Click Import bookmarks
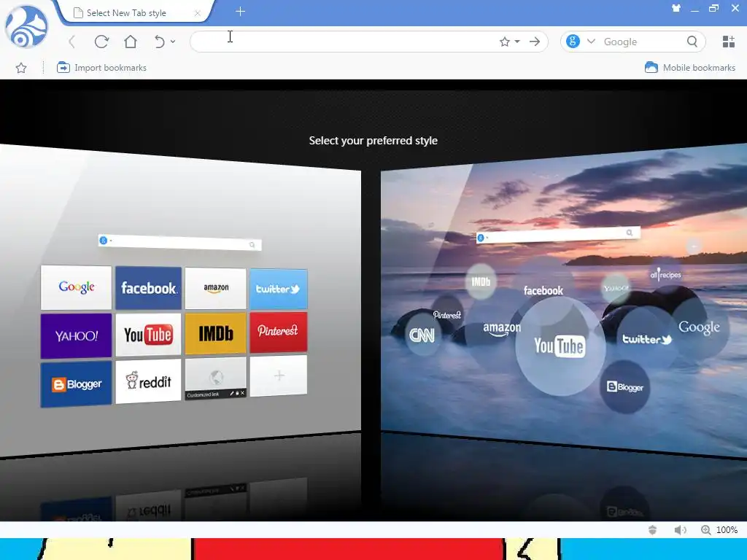The height and width of the screenshot is (560, 747). (x=101, y=68)
